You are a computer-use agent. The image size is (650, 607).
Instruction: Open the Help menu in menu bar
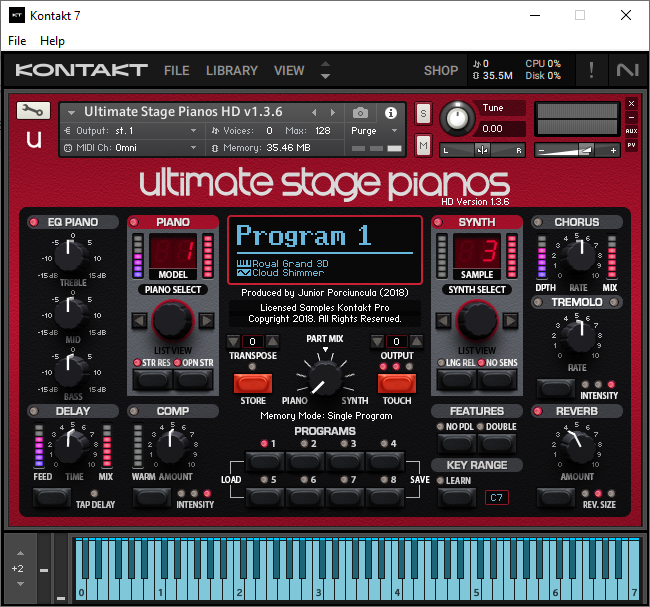click(52, 41)
